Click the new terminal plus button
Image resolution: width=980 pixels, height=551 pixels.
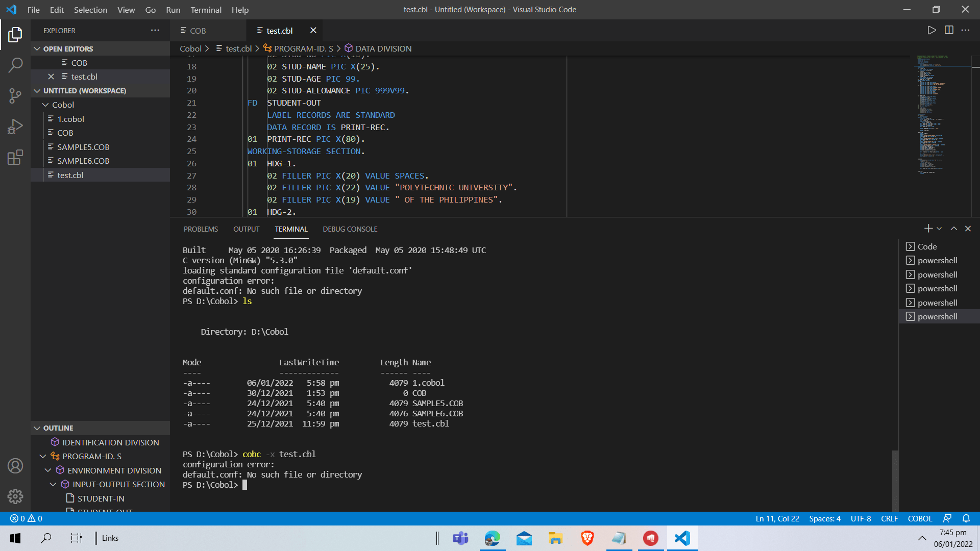(x=928, y=229)
